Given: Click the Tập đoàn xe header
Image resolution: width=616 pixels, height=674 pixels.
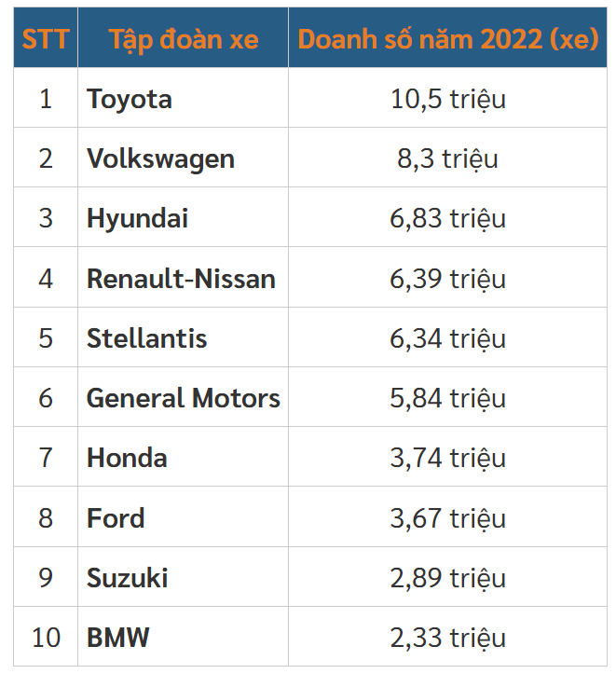Looking at the screenshot, I should coord(184,39).
